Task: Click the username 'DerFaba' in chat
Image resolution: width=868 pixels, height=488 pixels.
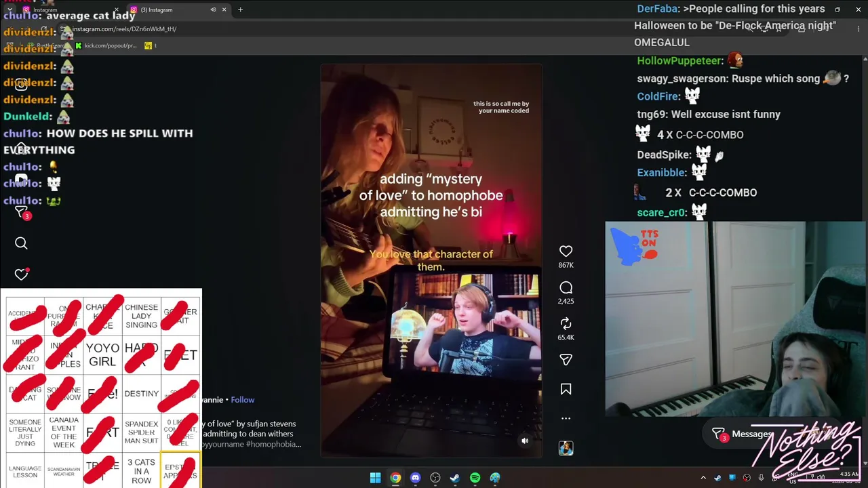Action: click(658, 9)
